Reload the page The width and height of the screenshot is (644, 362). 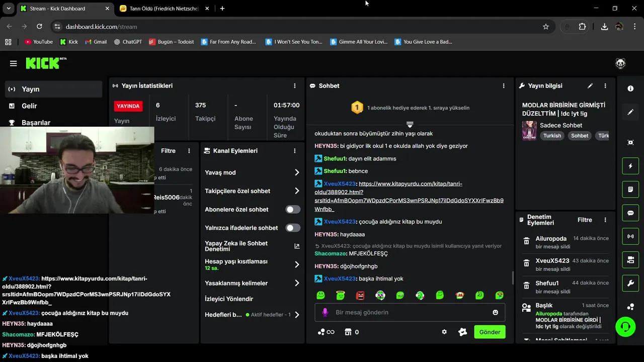point(39,27)
